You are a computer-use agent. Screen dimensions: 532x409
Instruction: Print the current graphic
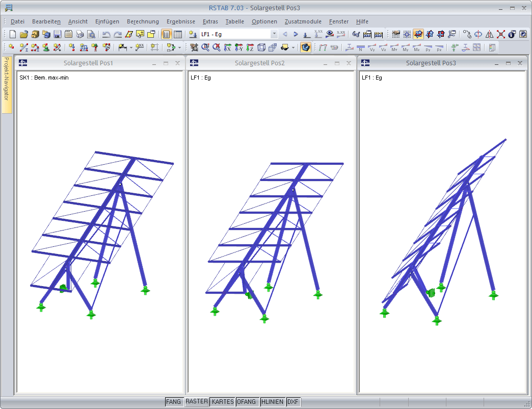pos(79,34)
